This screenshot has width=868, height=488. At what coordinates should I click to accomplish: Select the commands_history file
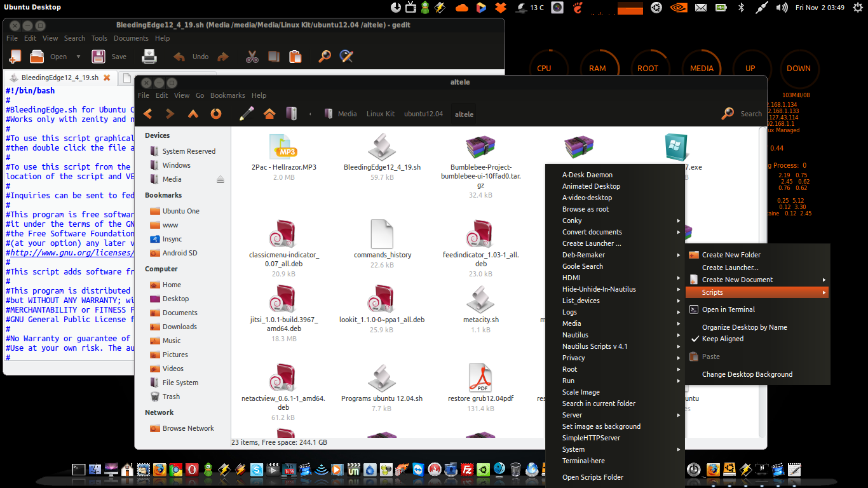(x=383, y=245)
